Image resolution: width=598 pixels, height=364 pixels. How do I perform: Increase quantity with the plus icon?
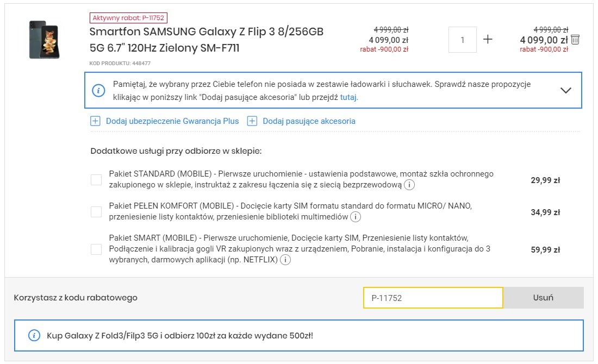coord(488,39)
